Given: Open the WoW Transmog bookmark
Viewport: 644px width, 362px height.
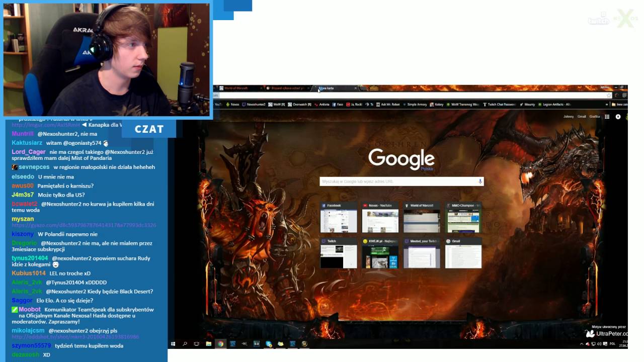Looking at the screenshot, I should pyautogui.click(x=463, y=105).
